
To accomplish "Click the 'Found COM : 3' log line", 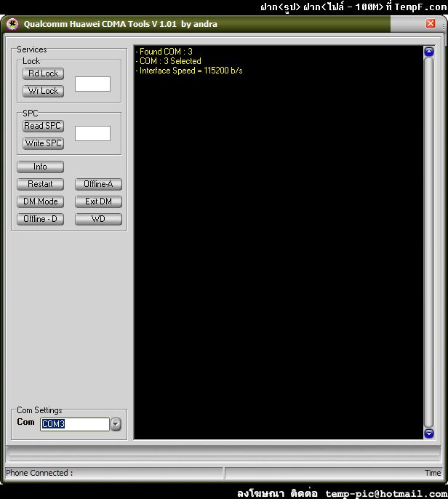I will (x=164, y=52).
